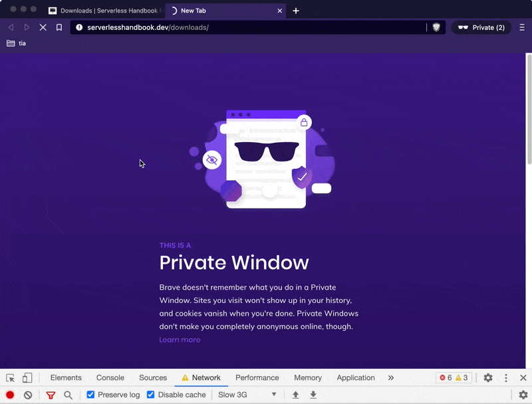
Task: Open DevTools customize menu dots
Action: (506, 378)
